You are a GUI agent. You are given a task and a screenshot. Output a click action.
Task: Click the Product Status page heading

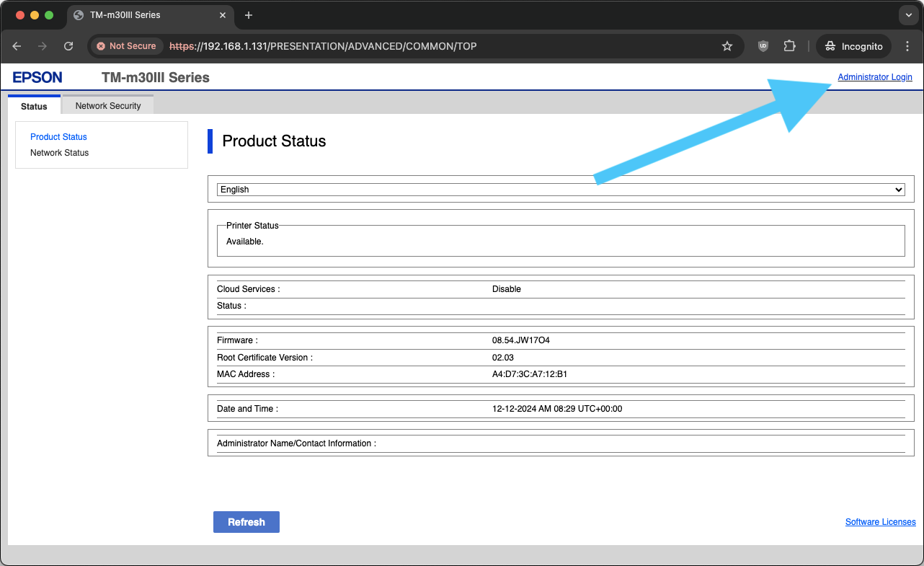pyautogui.click(x=274, y=141)
